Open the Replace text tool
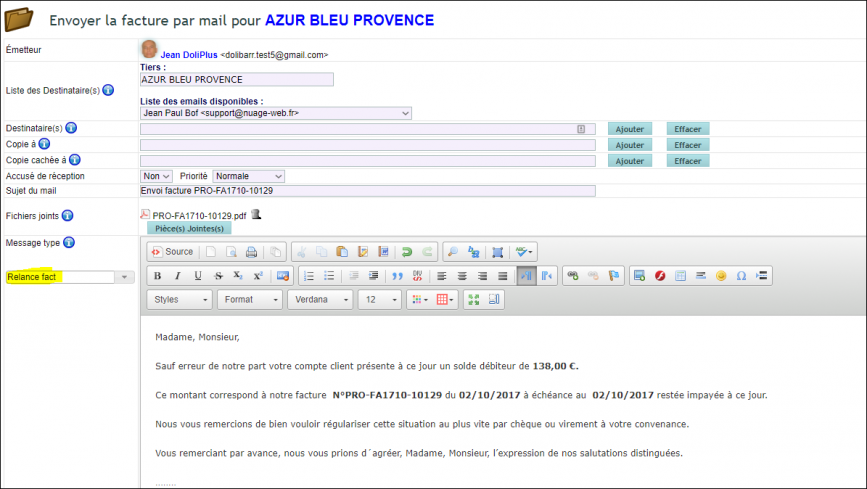This screenshot has height=489, width=867. pos(473,252)
